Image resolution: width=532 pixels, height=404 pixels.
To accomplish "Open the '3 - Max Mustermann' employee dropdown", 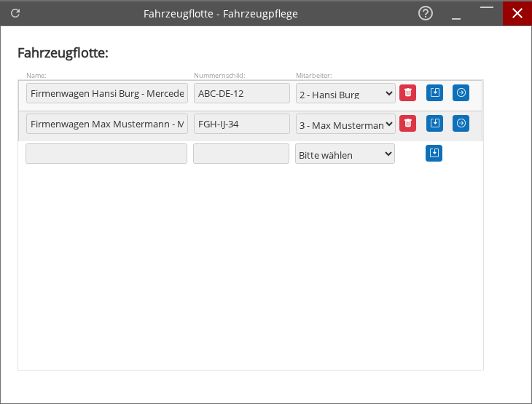I will point(345,124).
